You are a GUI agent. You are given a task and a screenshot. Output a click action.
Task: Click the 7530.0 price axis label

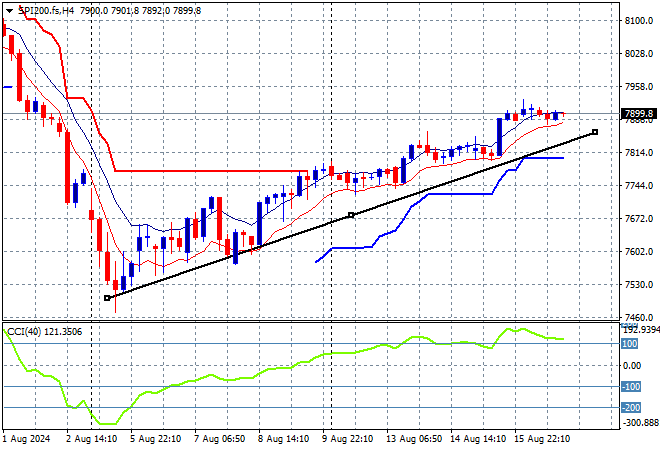639,285
